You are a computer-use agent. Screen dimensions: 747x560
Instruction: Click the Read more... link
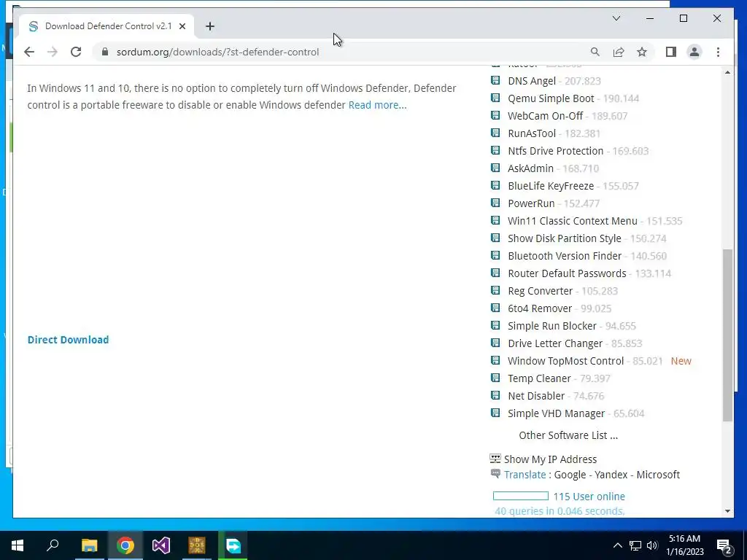coord(377,105)
